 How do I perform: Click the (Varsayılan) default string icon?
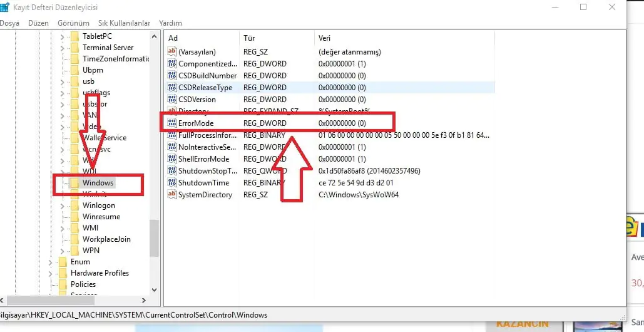point(173,52)
